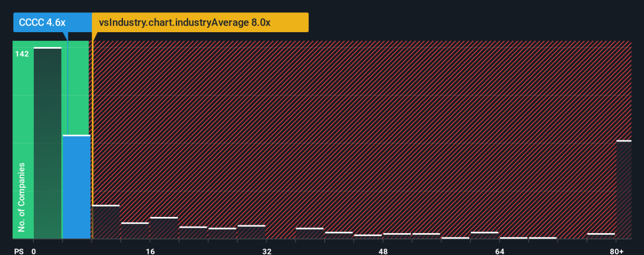Select the blue CCCC histogram bar
644x255 pixels.
(x=76, y=187)
